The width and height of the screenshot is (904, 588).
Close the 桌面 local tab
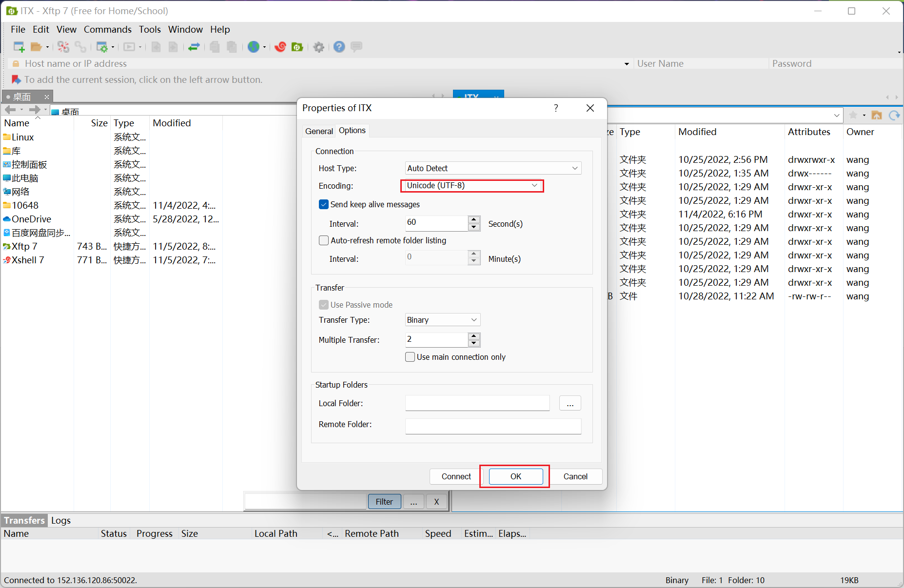tap(47, 97)
